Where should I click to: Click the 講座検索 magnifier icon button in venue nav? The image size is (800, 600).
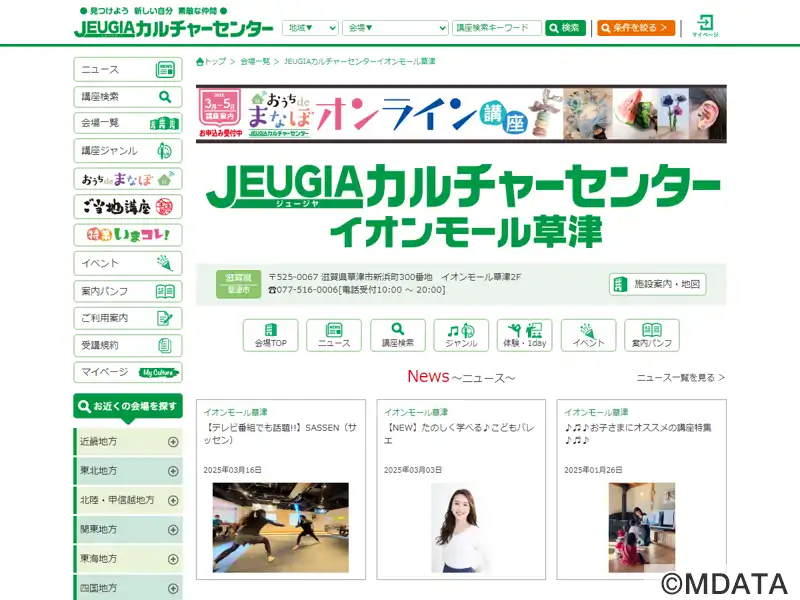click(397, 335)
